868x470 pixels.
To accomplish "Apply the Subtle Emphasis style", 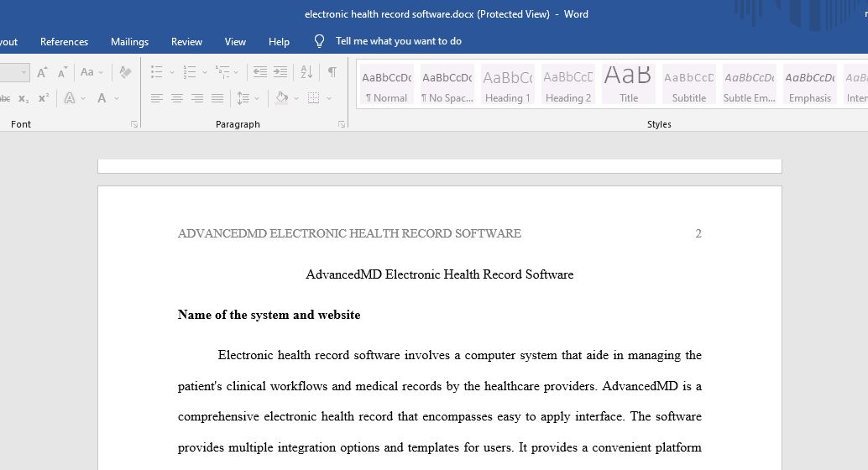I will [x=750, y=85].
